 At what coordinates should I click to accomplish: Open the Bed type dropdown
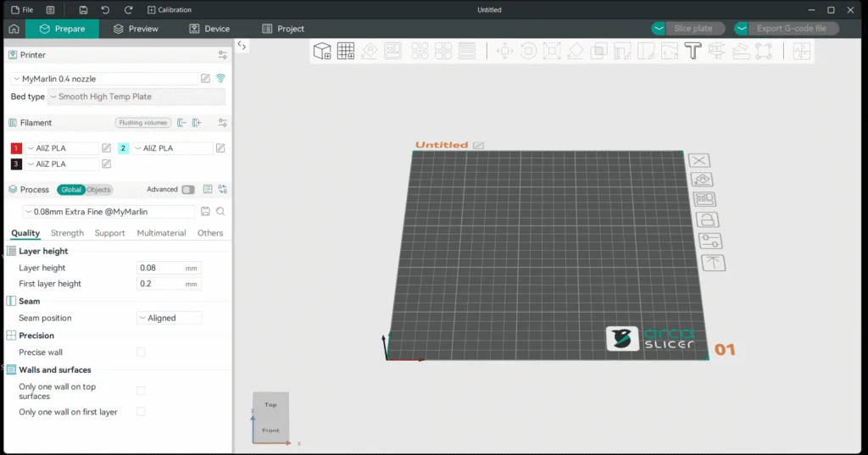[x=136, y=97]
